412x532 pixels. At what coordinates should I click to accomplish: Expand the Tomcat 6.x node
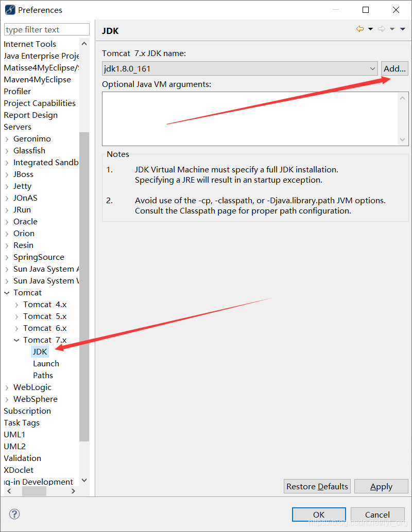(x=16, y=328)
